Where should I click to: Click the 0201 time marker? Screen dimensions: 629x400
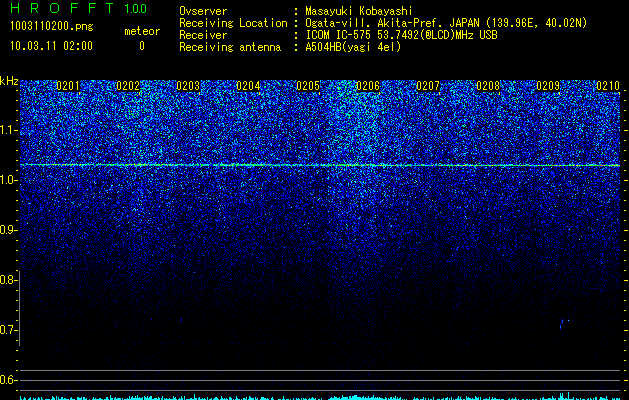click(x=68, y=86)
